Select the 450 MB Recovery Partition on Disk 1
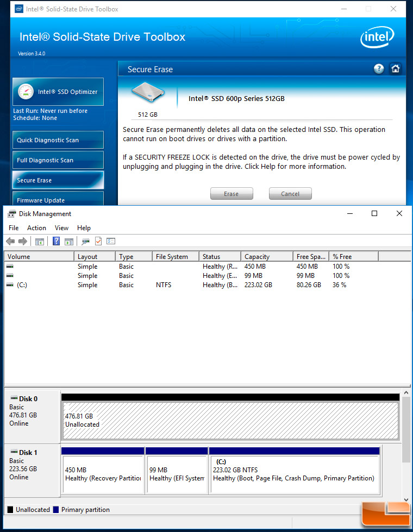This screenshot has width=413, height=532. coord(103,474)
